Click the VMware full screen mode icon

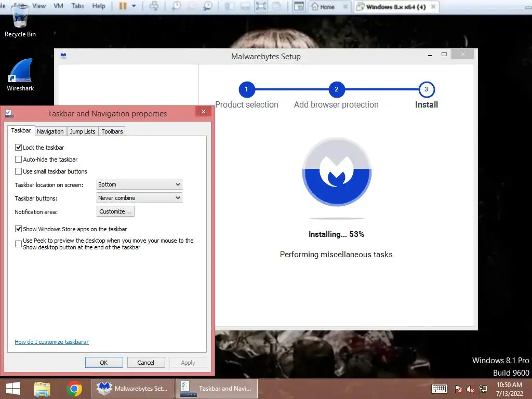point(261,6)
